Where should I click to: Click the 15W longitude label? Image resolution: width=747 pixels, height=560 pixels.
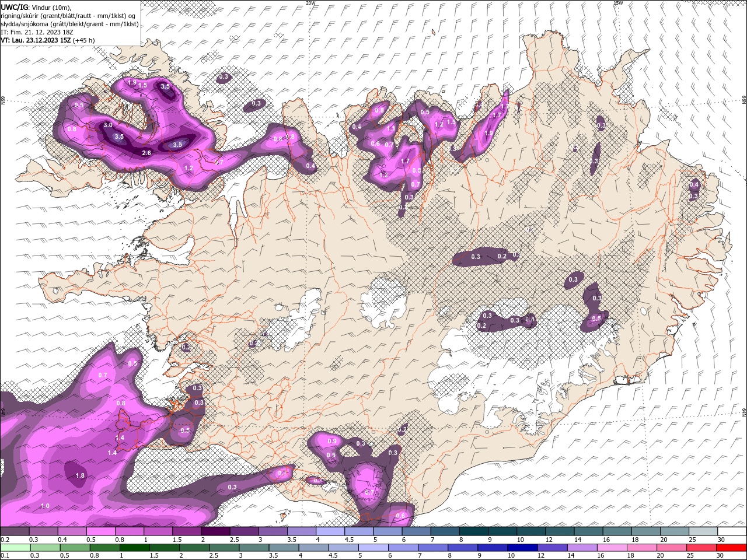[618, 3]
